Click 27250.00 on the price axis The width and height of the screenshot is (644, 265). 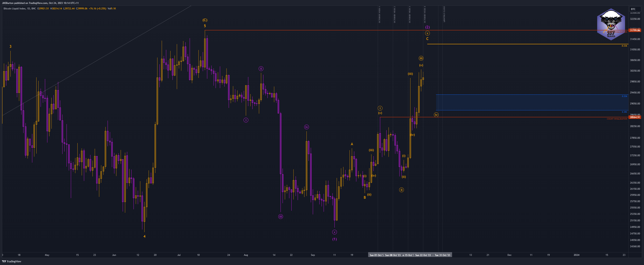point(635,155)
